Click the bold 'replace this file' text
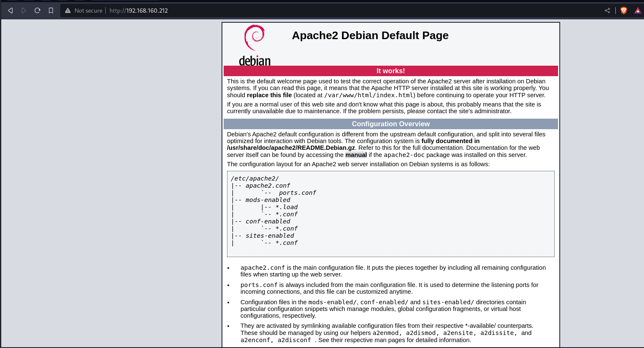The height and width of the screenshot is (348, 644). [269, 95]
